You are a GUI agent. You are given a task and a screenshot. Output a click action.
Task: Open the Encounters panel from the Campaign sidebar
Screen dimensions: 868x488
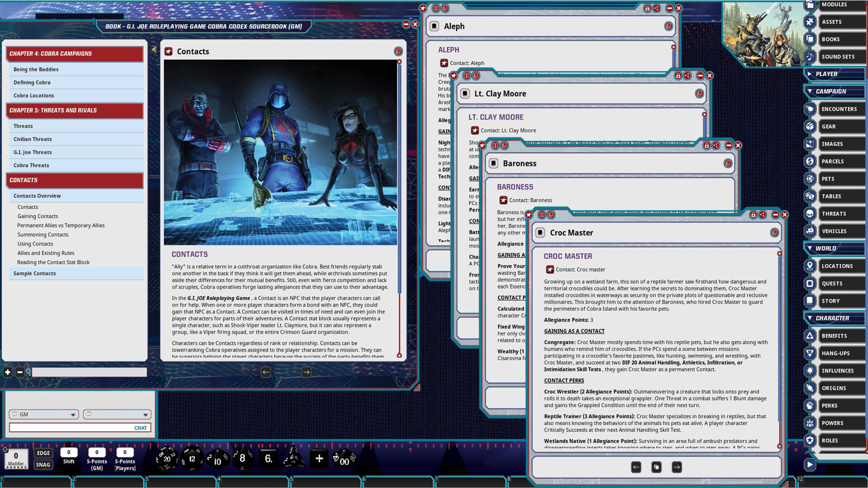coord(840,109)
